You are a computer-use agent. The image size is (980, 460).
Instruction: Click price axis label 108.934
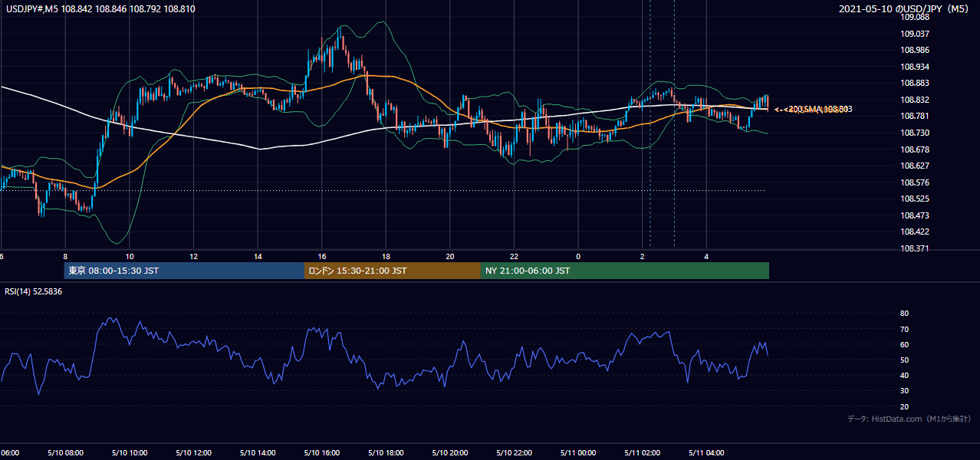point(916,67)
